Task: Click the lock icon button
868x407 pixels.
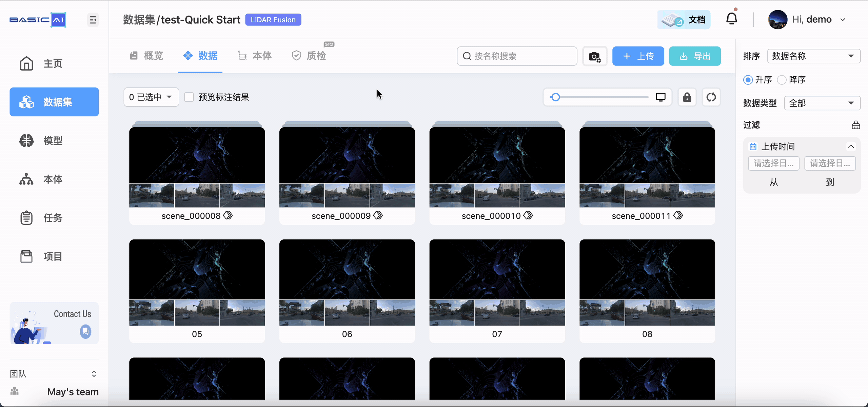Action: [687, 97]
